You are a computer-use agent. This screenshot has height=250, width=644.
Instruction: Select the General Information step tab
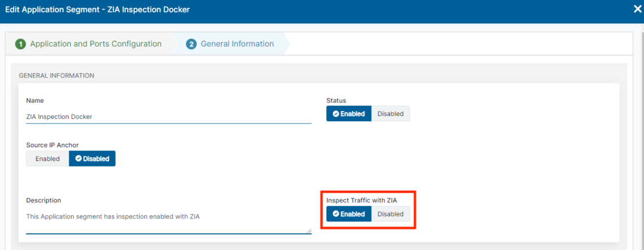237,44
